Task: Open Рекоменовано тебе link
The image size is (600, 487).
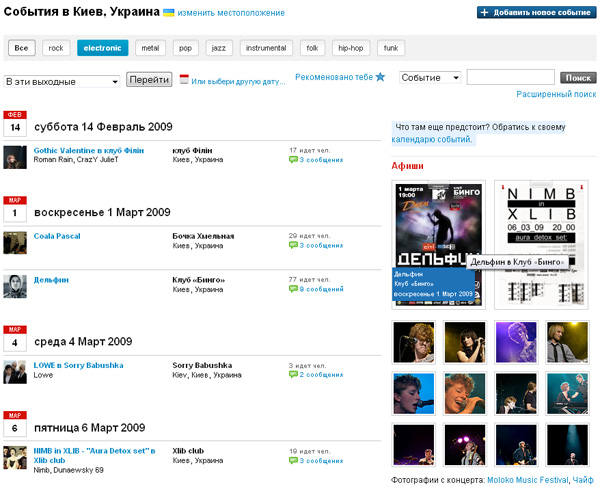Action: coord(334,77)
